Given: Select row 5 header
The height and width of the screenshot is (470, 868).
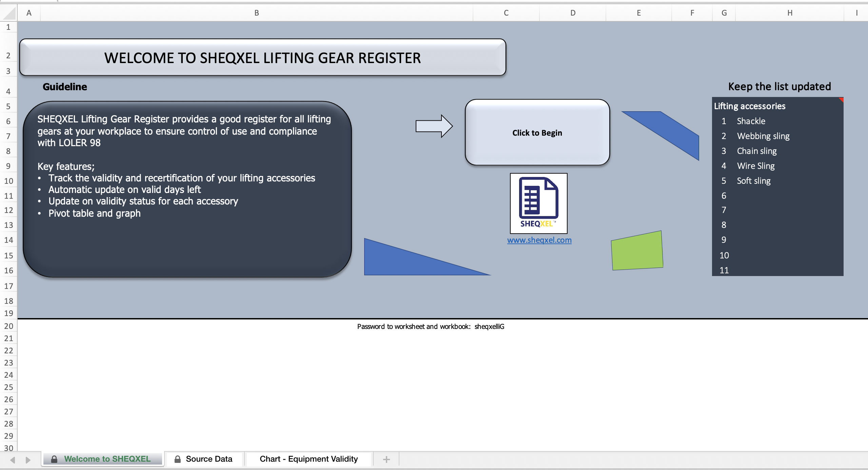Looking at the screenshot, I should tap(8, 106).
